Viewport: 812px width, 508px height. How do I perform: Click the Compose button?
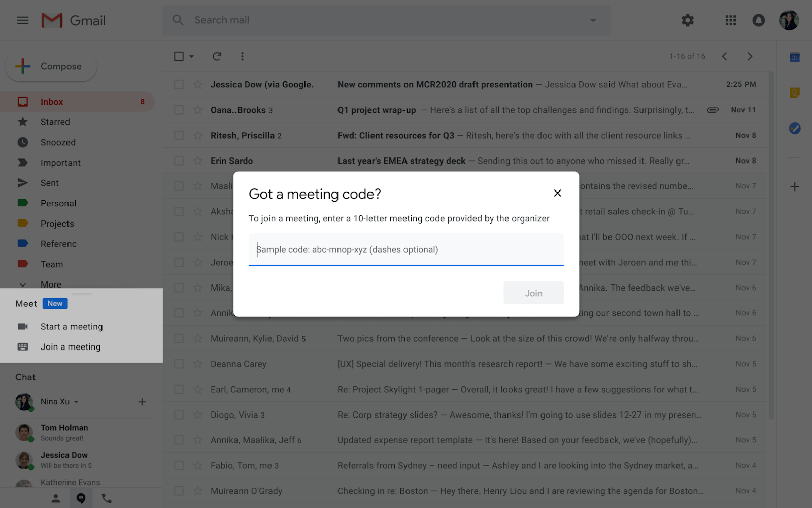coord(50,66)
